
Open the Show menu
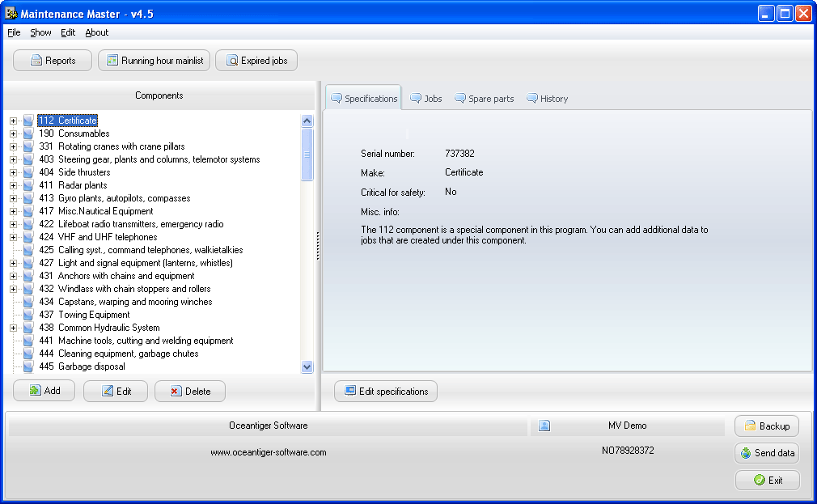click(40, 32)
